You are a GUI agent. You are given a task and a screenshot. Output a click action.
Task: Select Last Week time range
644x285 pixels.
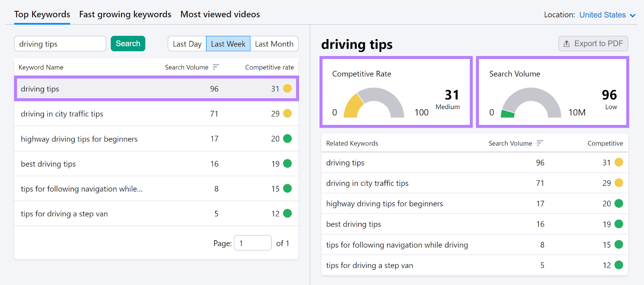click(228, 44)
